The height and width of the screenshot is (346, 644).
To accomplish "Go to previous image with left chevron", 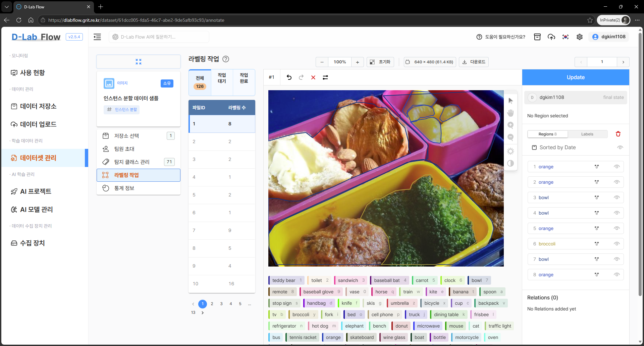I will pos(581,62).
